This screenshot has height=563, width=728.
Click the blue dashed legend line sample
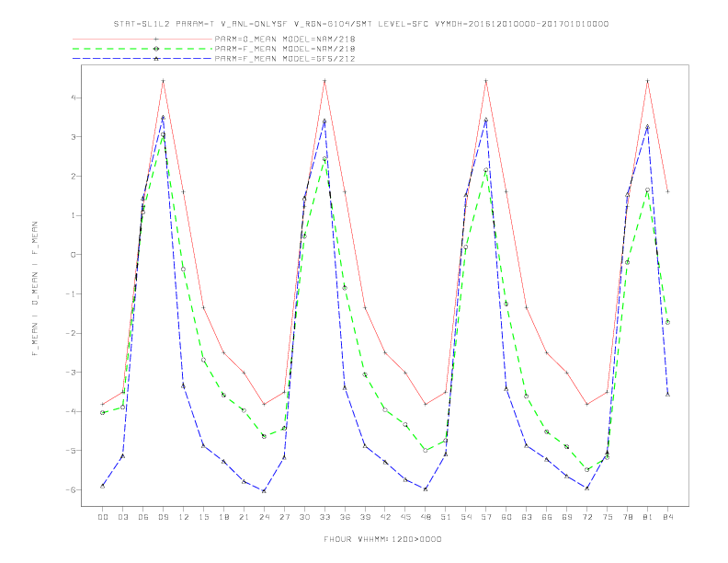[x=142, y=59]
